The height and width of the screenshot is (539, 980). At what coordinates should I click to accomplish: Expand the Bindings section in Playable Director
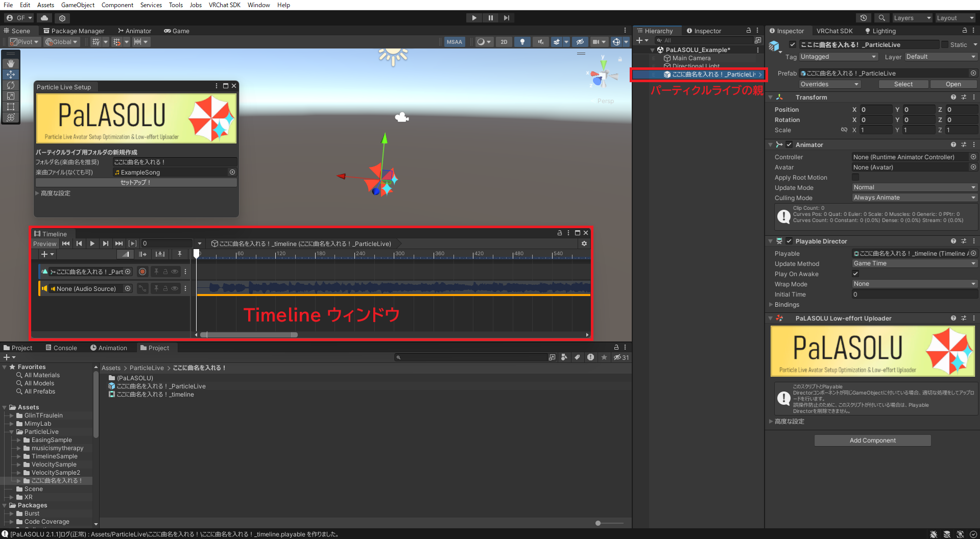pos(771,305)
